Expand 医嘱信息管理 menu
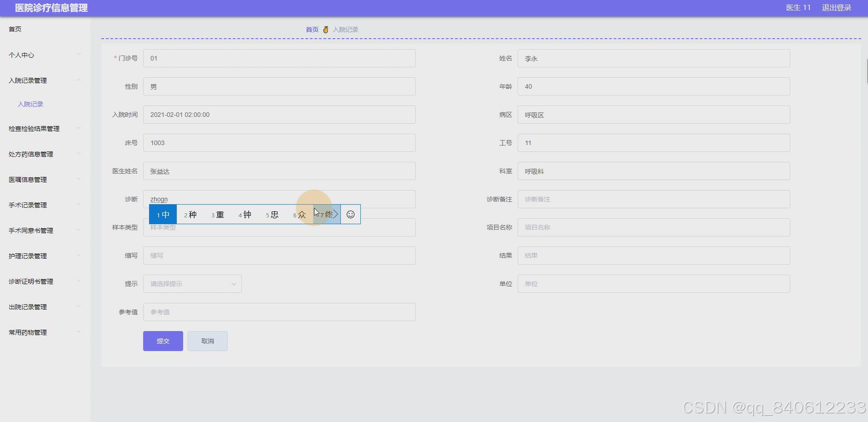 [x=45, y=180]
